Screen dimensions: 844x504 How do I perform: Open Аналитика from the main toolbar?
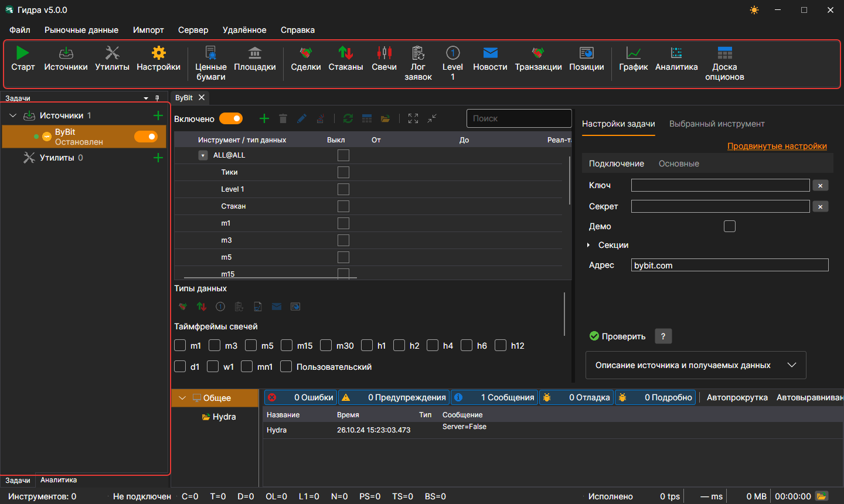676,59
